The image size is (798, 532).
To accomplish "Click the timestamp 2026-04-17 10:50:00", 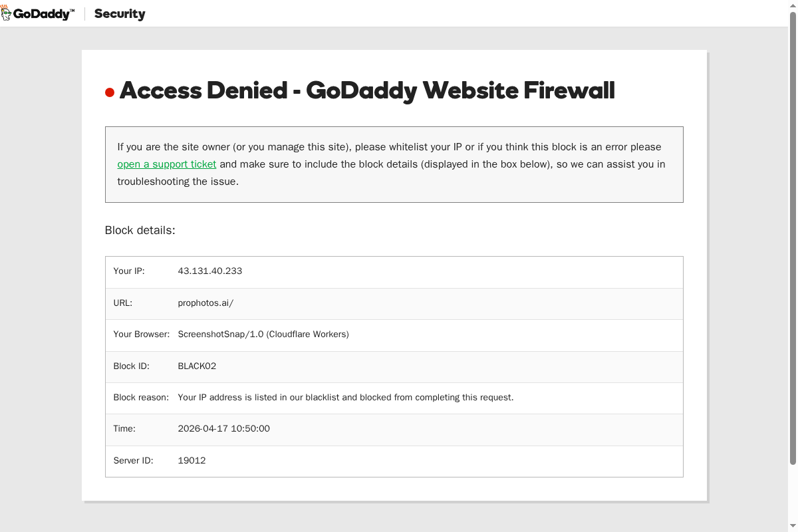I will point(223,429).
